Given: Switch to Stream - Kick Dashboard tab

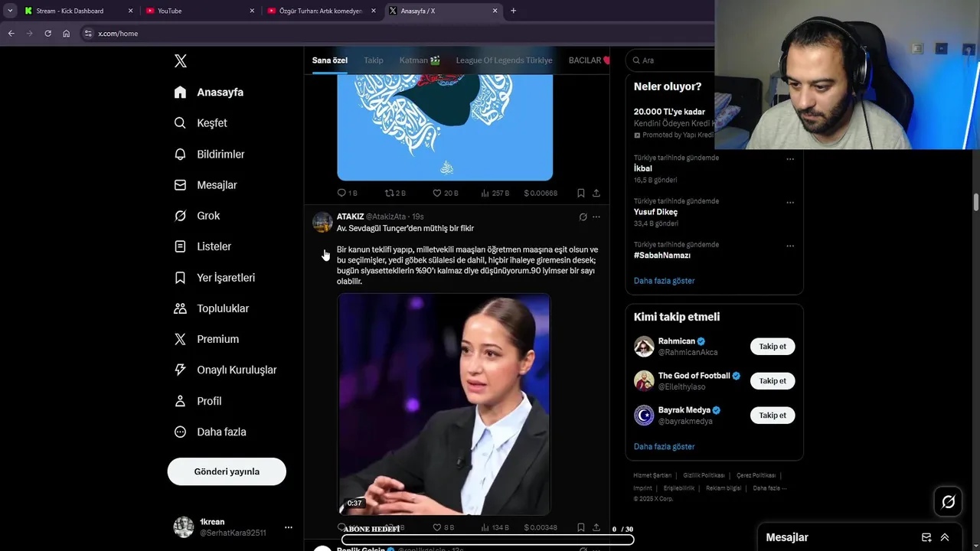Looking at the screenshot, I should pos(77,11).
